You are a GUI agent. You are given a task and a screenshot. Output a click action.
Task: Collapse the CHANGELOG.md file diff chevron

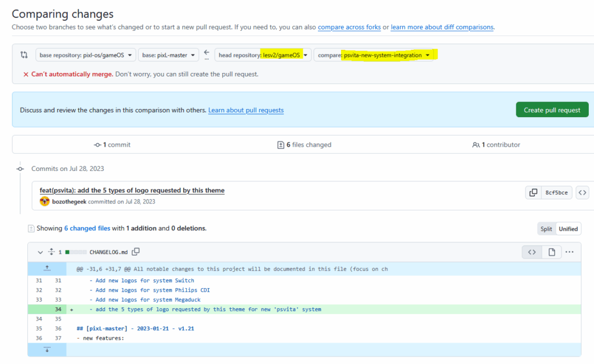[x=40, y=252]
